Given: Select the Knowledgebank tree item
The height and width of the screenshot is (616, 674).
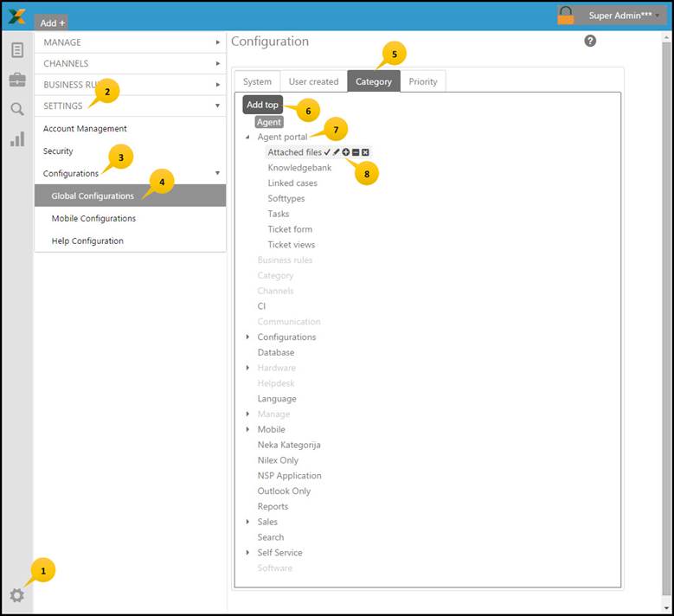Looking at the screenshot, I should [299, 168].
